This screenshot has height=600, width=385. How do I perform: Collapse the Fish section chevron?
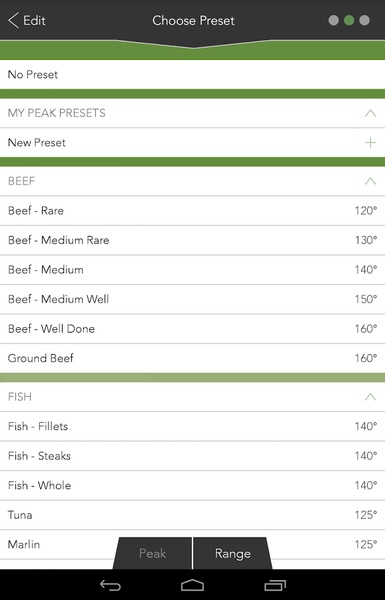pos(370,397)
